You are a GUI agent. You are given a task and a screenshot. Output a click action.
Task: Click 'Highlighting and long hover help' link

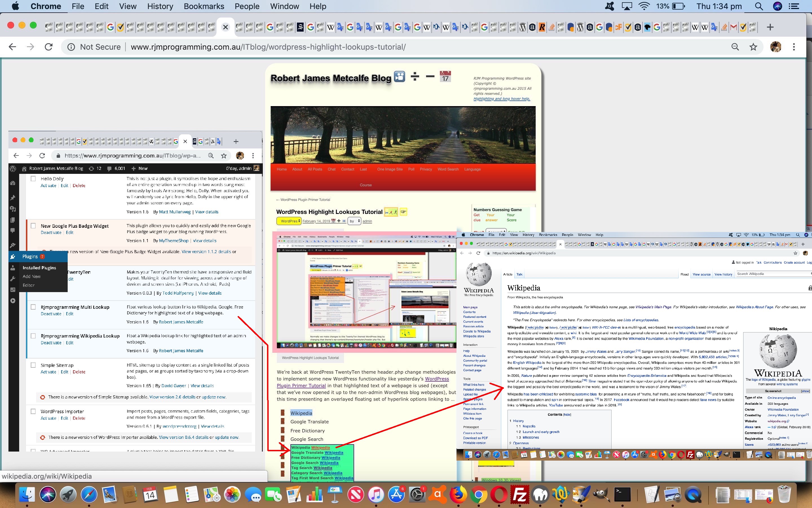point(502,99)
